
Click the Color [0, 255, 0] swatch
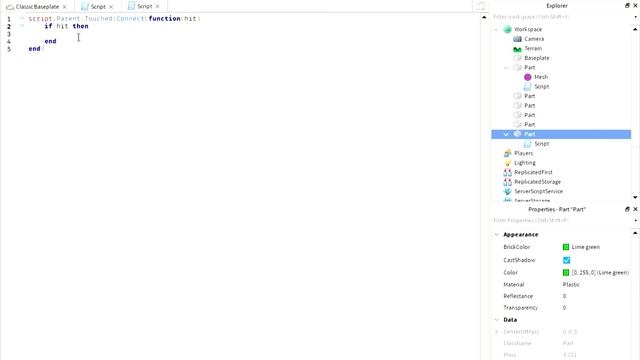pyautogui.click(x=566, y=272)
